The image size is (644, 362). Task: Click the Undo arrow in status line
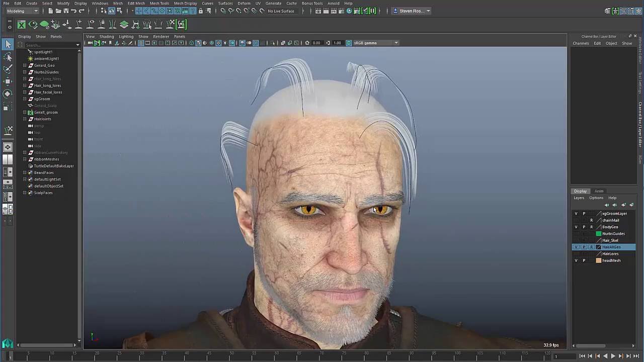74,11
